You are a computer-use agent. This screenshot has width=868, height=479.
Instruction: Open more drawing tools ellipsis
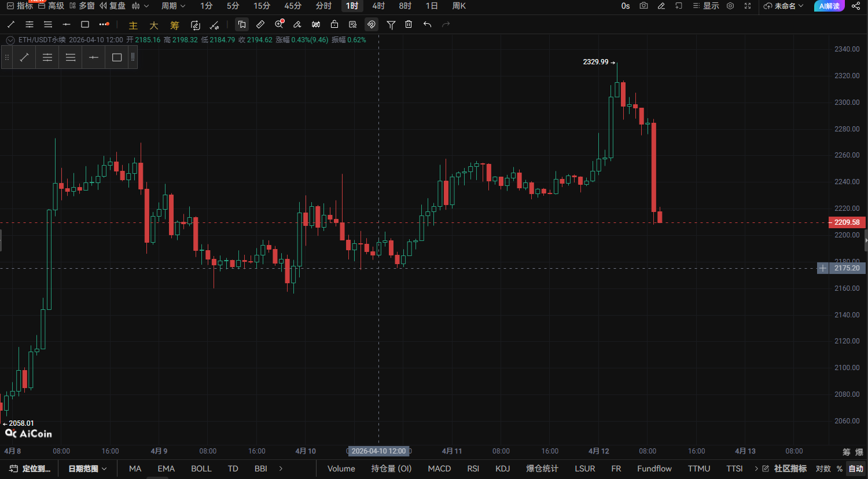pos(104,24)
